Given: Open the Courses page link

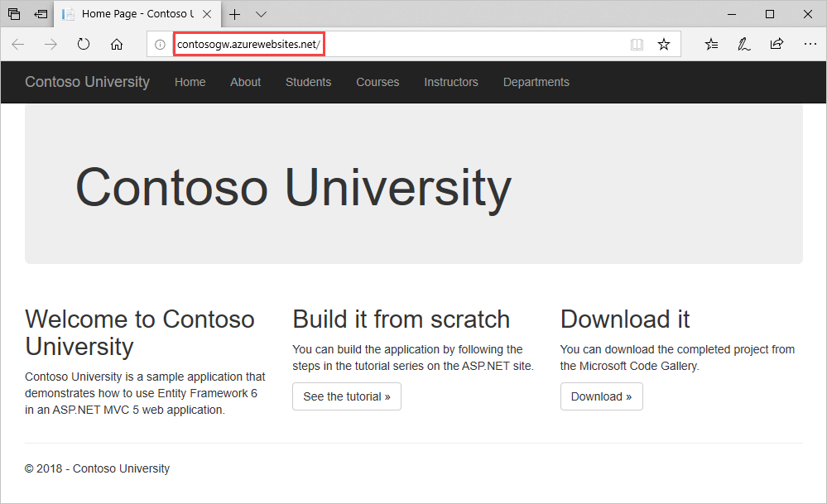Looking at the screenshot, I should (377, 82).
